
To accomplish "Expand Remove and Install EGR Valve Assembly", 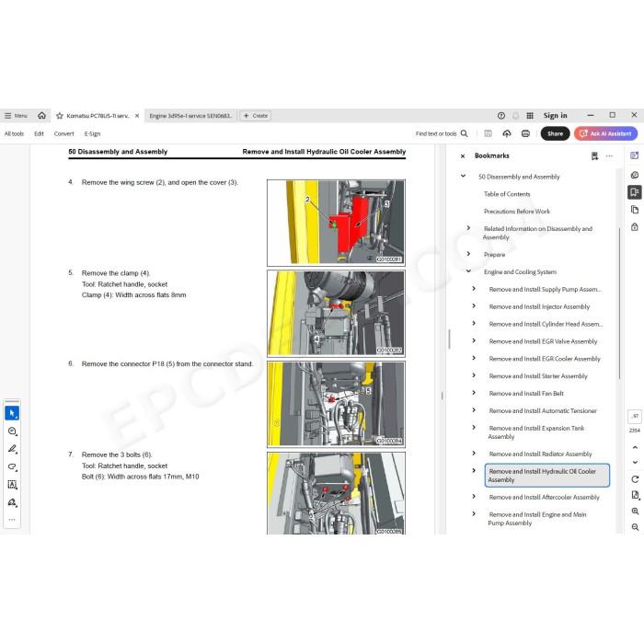I will [x=474, y=340].
